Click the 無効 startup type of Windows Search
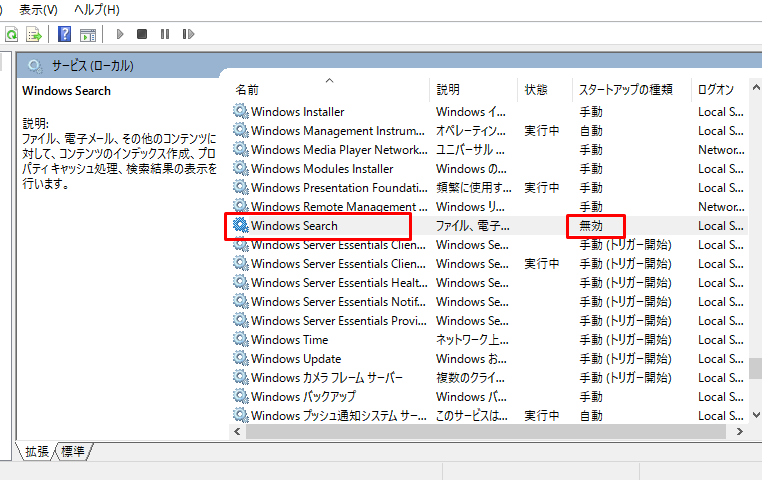Screen dimensions: 768x486 pos(591,226)
